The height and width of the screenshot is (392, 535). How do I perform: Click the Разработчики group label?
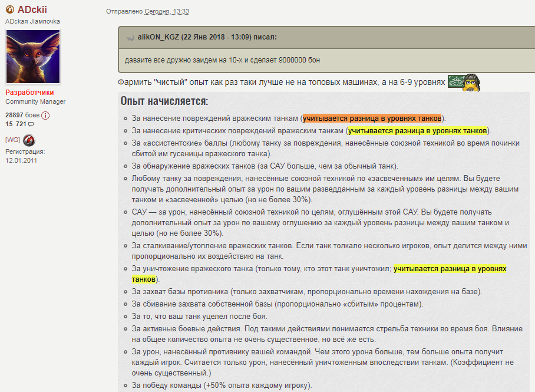click(x=29, y=93)
